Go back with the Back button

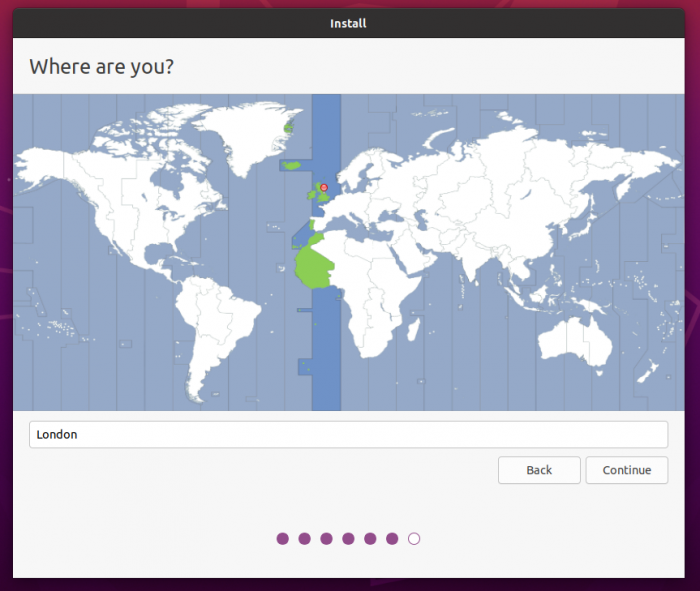coord(539,470)
